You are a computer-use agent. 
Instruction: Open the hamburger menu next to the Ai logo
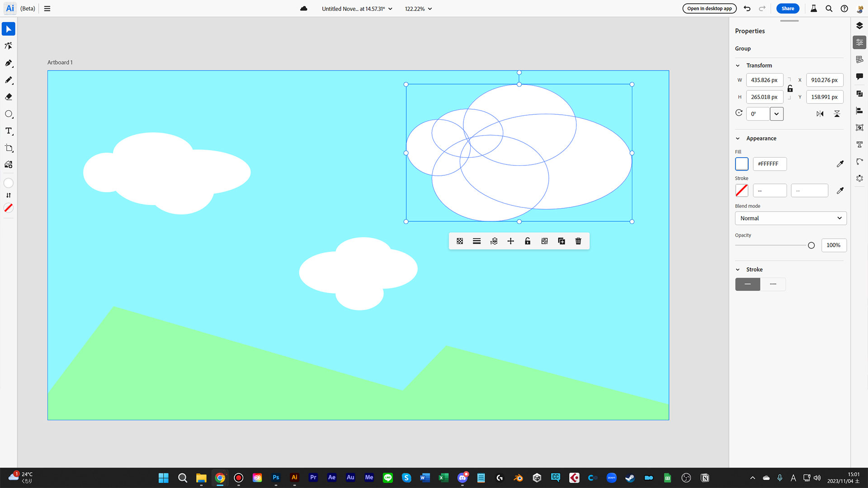point(47,8)
